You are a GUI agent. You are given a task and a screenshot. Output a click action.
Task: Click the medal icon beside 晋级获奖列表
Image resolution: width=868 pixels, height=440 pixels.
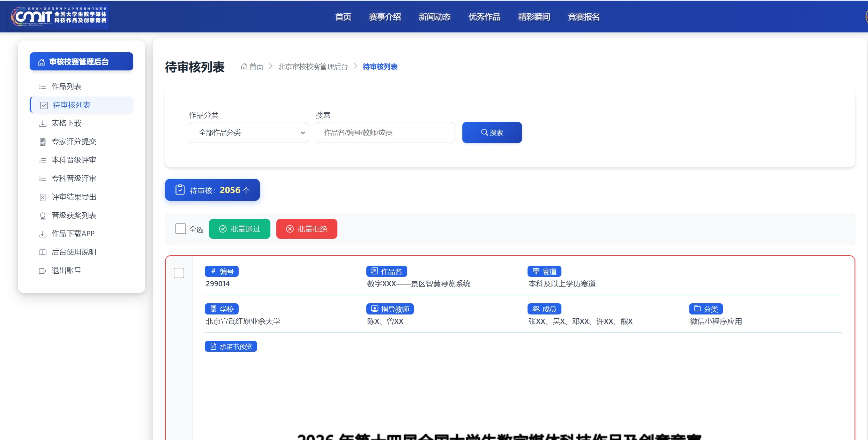[x=43, y=216]
